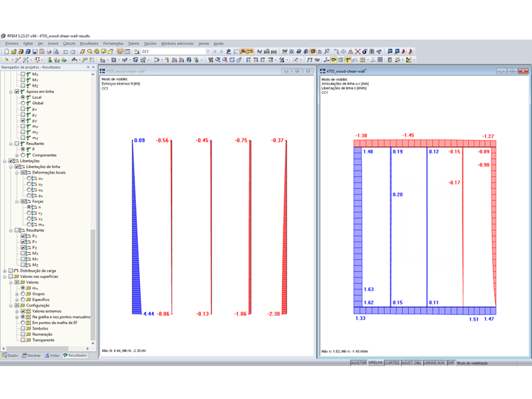This screenshot has width=532, height=399.
Task: Open the Mostrar navigator tab
Action: point(31,356)
